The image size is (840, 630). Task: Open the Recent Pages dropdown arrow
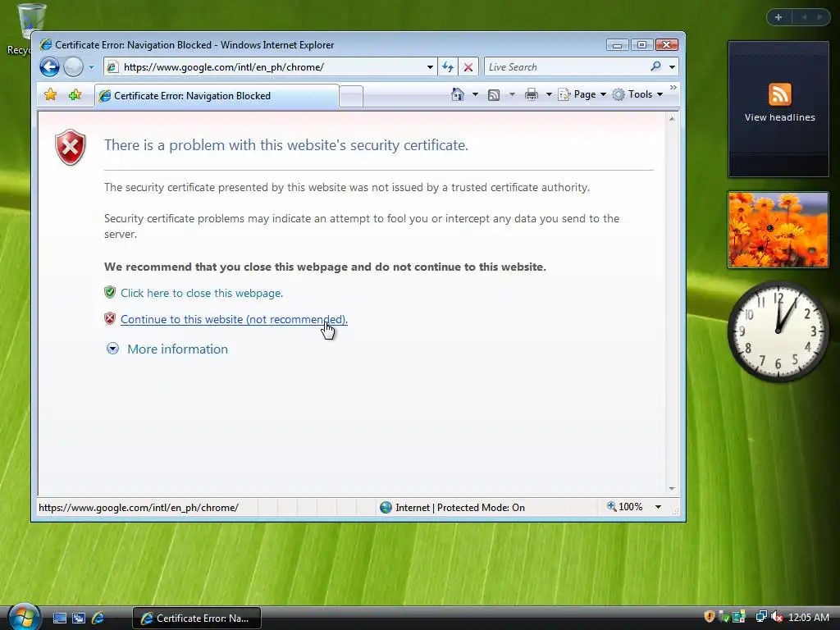(91, 67)
